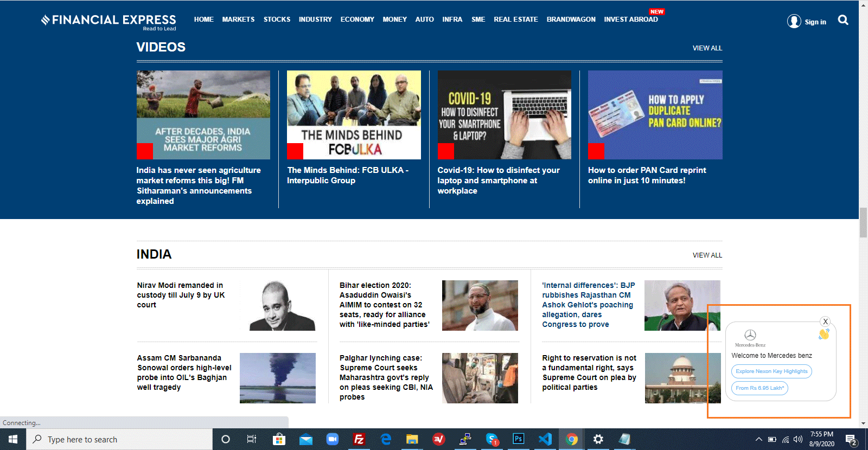Click Sign in link
This screenshot has width=868, height=450.
[x=815, y=22]
